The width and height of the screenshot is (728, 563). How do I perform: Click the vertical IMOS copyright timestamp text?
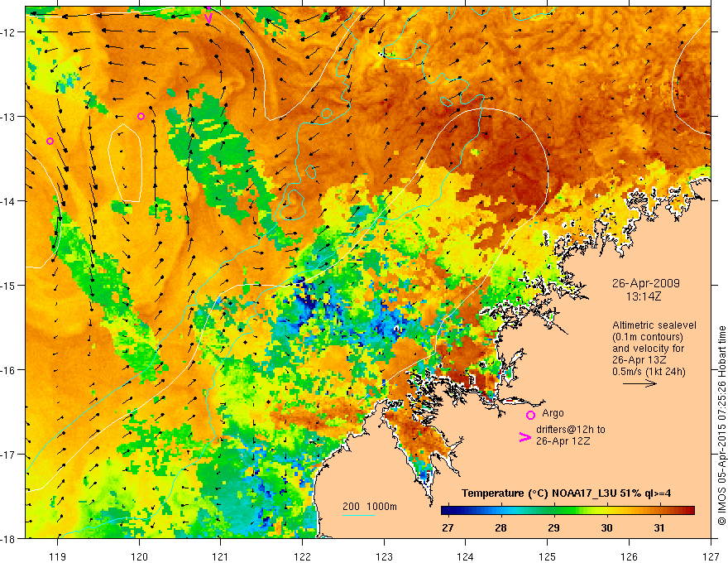click(x=721, y=426)
